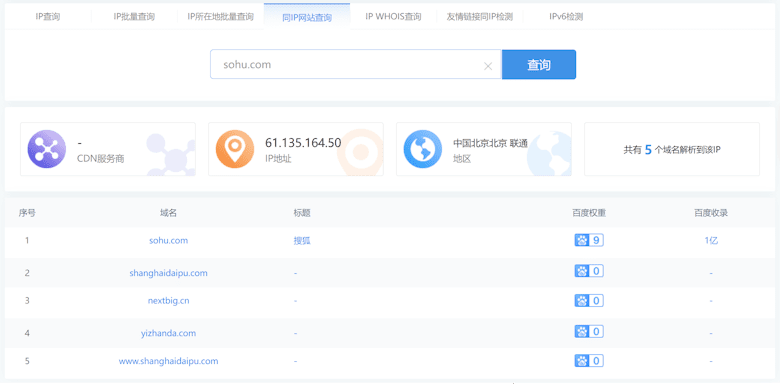The width and height of the screenshot is (780, 385).
Task: Click the 地区 label under region text
Action: pos(462,159)
